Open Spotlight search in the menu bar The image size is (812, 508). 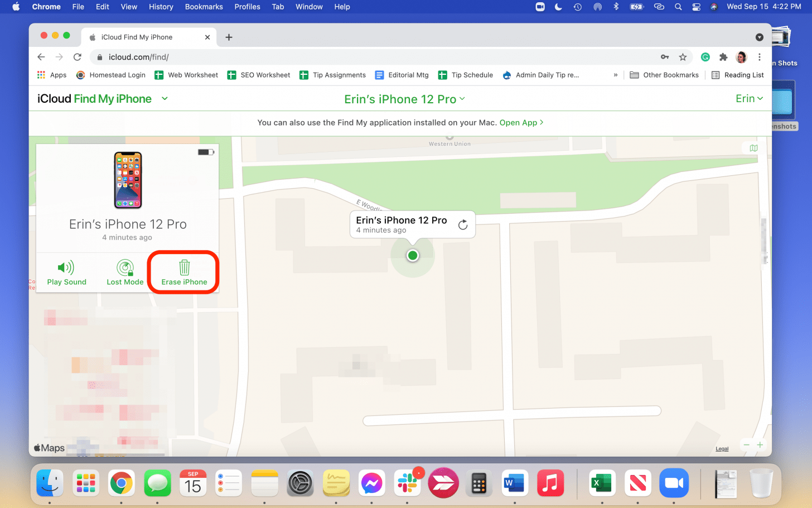[678, 7]
